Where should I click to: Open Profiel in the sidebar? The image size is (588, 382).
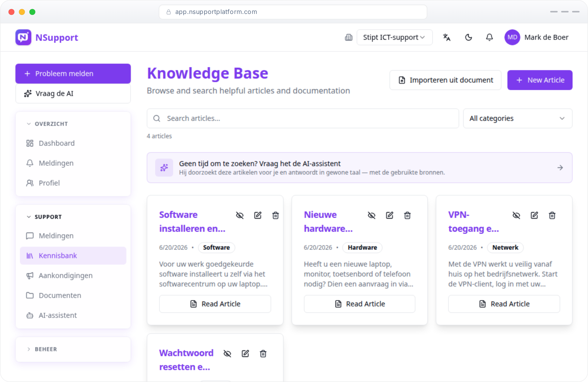point(73,183)
